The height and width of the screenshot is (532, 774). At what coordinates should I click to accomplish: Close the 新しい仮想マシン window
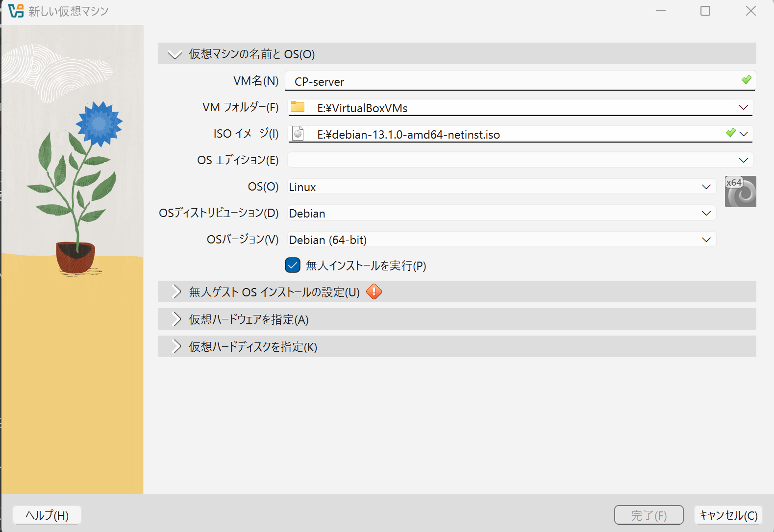tap(750, 11)
